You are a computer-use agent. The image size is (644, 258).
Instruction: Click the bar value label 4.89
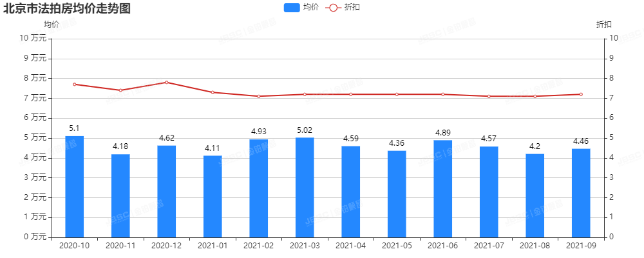443,132
